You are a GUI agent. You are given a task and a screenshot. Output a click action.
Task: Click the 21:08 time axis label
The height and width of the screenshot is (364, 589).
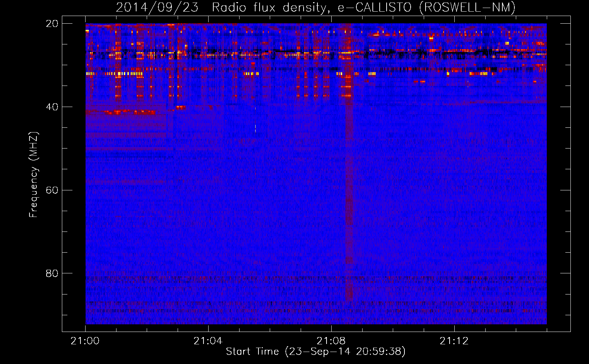[x=331, y=341]
